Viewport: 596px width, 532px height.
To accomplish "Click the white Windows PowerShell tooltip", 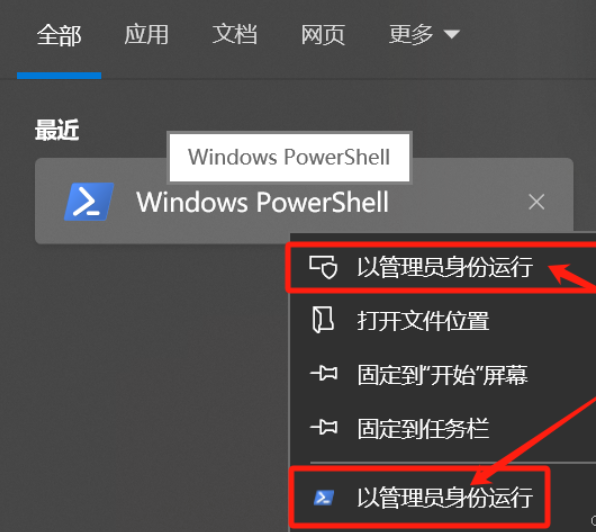I will [x=289, y=157].
